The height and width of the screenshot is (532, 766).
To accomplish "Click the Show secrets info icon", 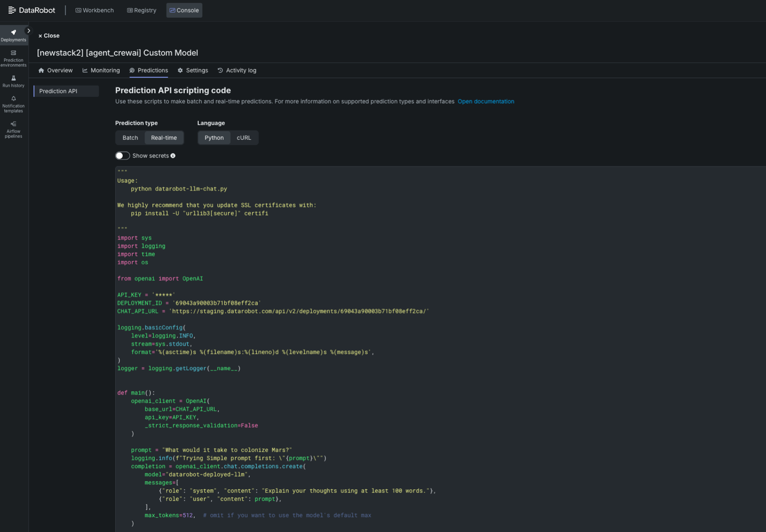I will click(x=173, y=156).
